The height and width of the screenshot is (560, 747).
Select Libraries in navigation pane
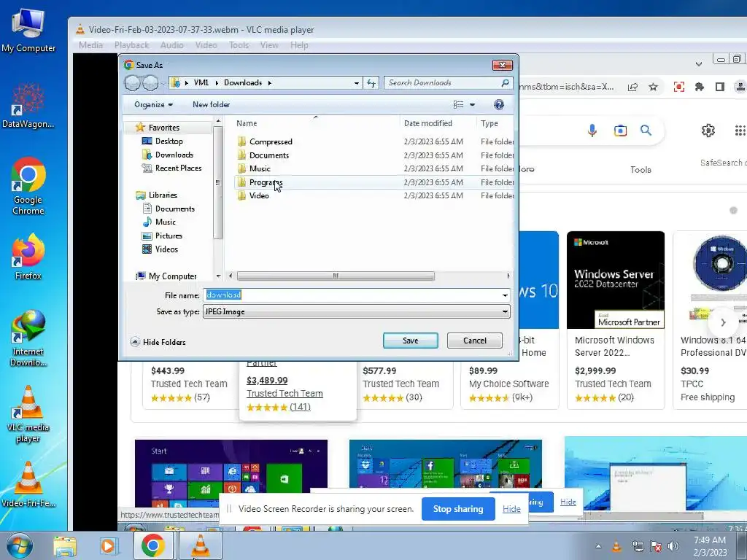click(x=156, y=195)
